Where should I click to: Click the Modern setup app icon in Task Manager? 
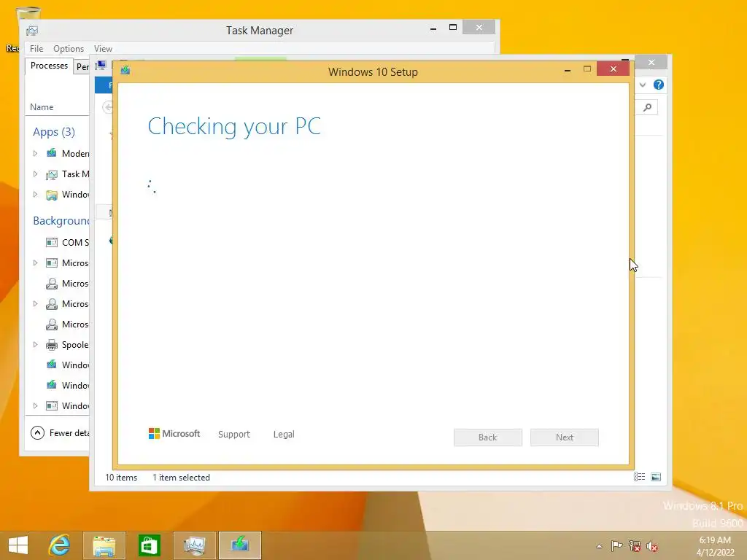[52, 153]
